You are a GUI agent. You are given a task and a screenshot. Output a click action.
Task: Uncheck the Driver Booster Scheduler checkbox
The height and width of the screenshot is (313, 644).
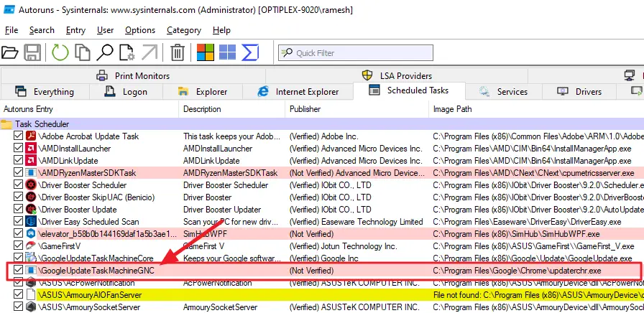pyautogui.click(x=18, y=185)
